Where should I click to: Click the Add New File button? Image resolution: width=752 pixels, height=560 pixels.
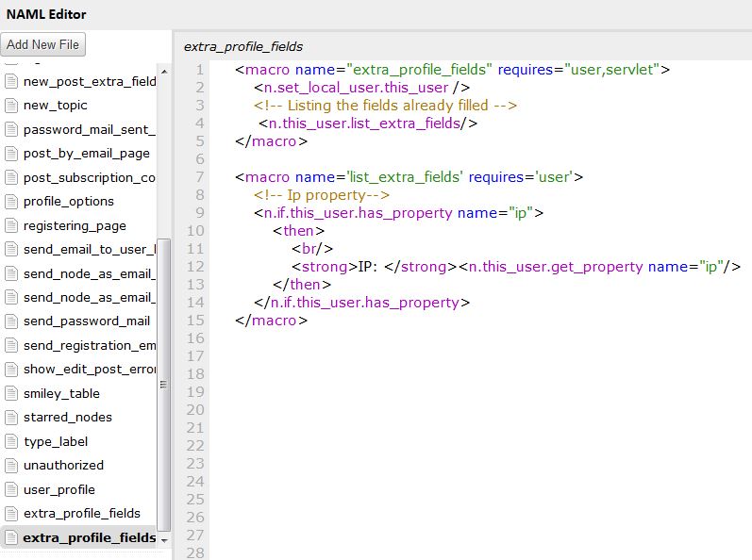[x=43, y=44]
